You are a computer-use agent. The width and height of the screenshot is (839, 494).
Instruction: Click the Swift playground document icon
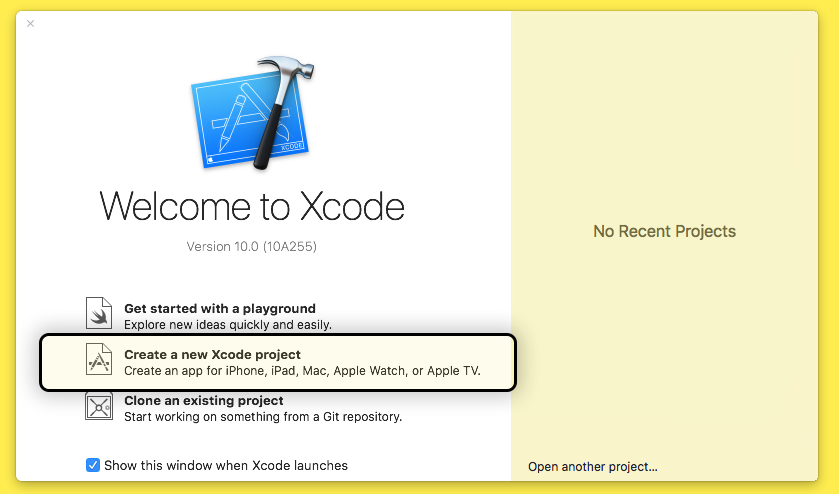click(99, 313)
